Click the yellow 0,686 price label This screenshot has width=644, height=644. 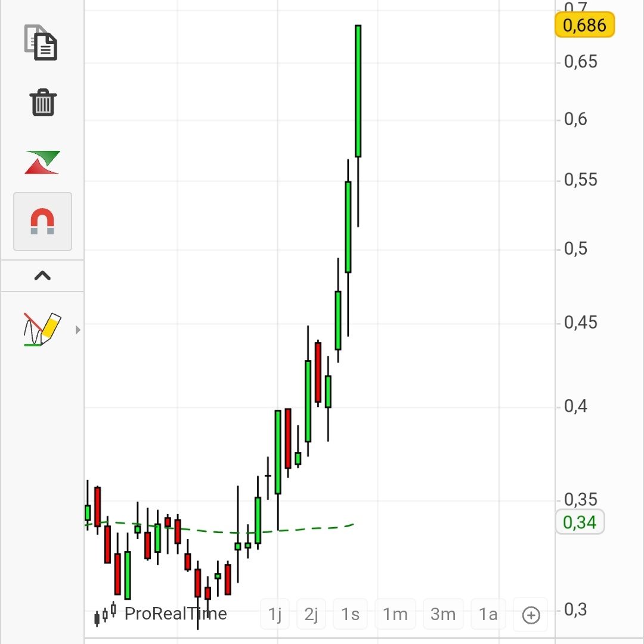tap(584, 25)
